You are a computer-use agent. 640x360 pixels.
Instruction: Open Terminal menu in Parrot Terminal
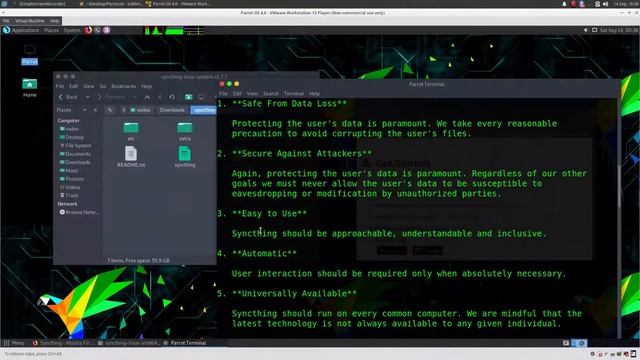(294, 94)
